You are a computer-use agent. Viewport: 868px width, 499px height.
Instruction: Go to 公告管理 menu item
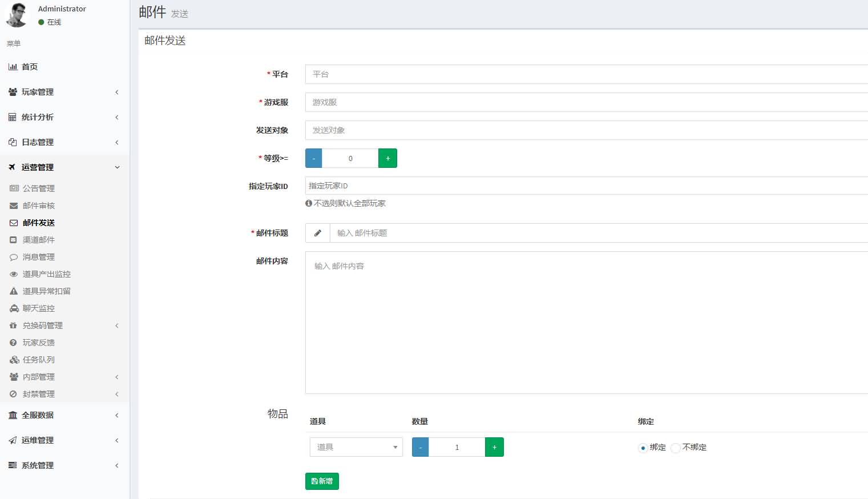[x=39, y=188]
